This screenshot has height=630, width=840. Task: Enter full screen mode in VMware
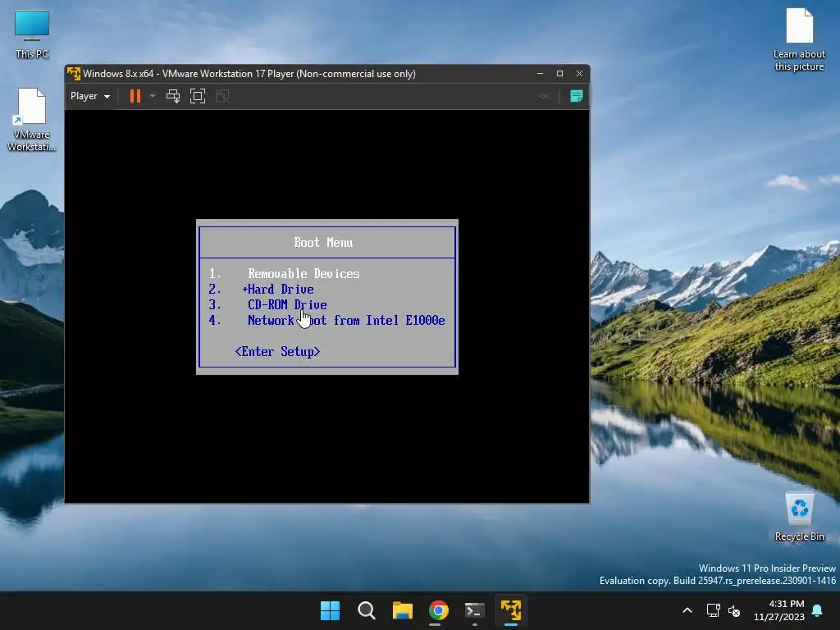point(198,97)
